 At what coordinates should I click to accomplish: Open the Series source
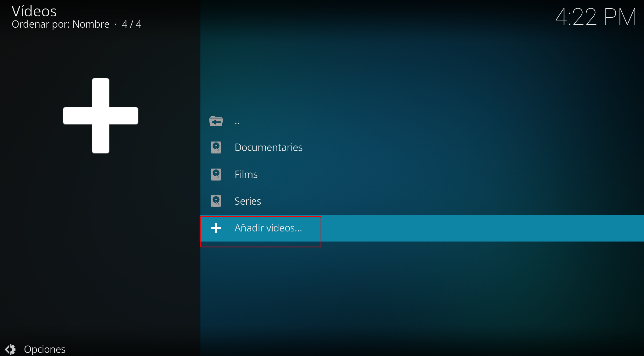[247, 201]
